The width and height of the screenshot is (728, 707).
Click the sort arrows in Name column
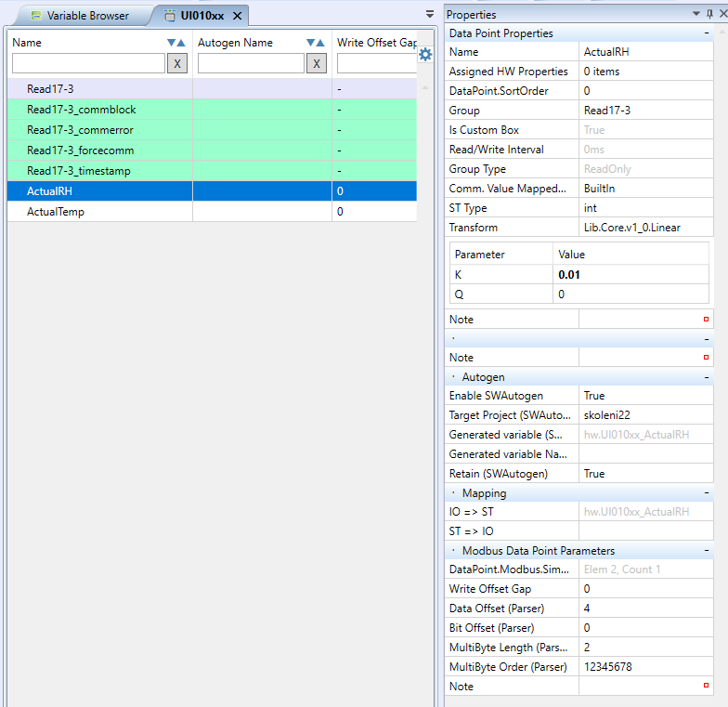[176, 43]
